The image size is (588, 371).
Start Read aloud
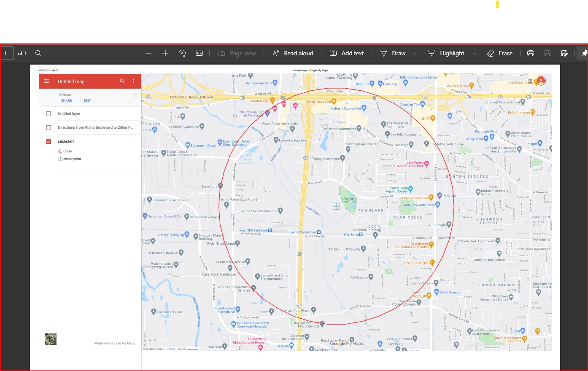pyautogui.click(x=293, y=53)
